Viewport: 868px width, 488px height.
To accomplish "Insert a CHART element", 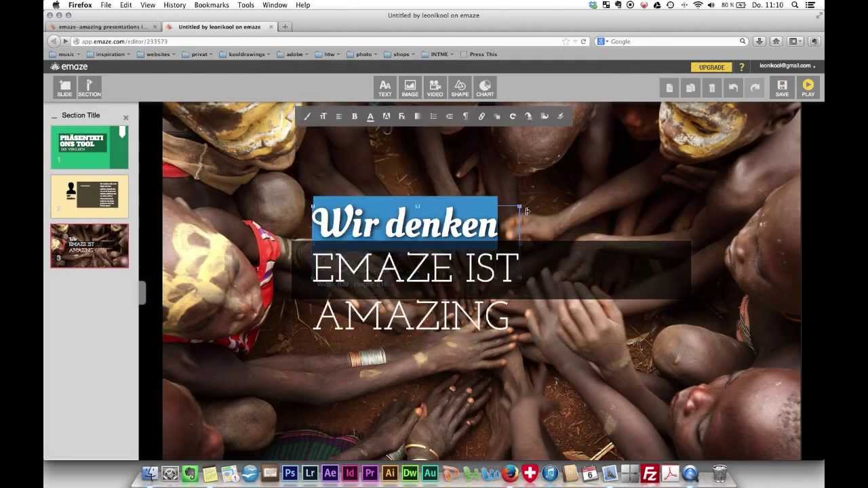I will 485,87.
